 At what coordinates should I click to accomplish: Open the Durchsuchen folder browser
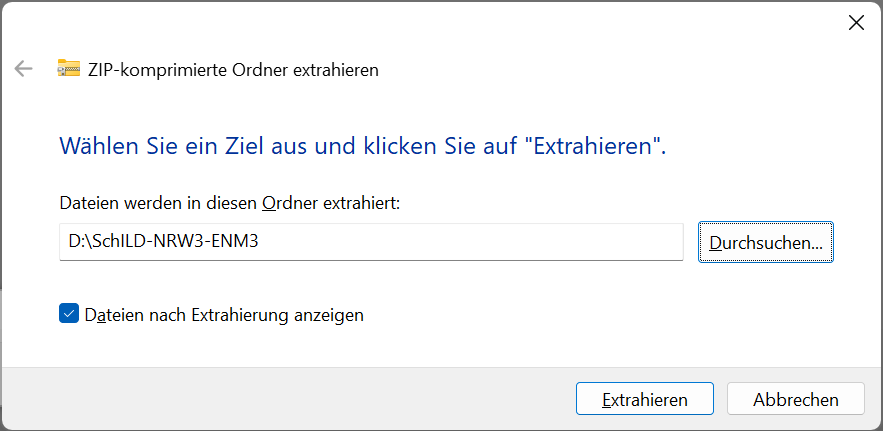coord(766,242)
